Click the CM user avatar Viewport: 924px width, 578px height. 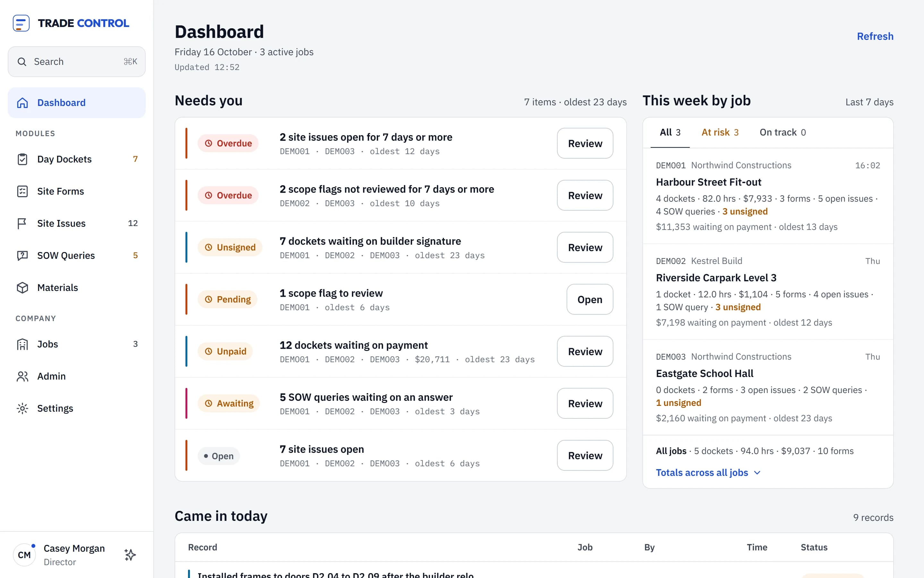24,555
